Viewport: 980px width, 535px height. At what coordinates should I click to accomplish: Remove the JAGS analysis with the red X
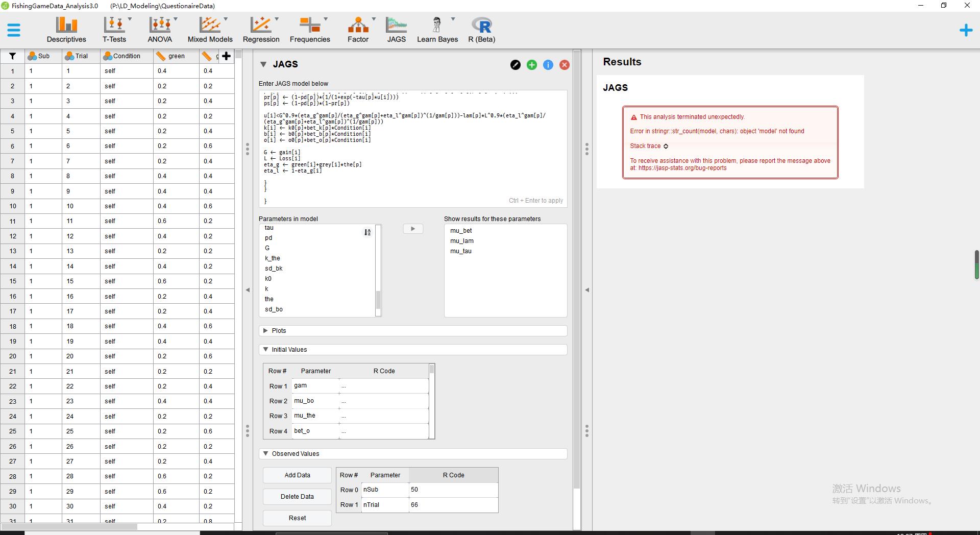[x=564, y=65]
